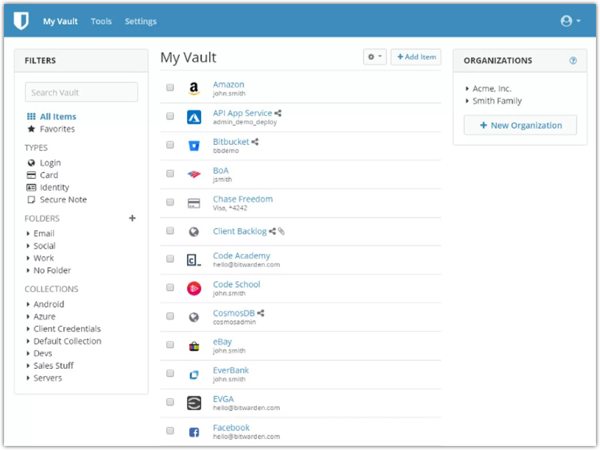This screenshot has height=450, width=600.
Task: Click the eBay shopping bag icon
Action: coord(194,346)
